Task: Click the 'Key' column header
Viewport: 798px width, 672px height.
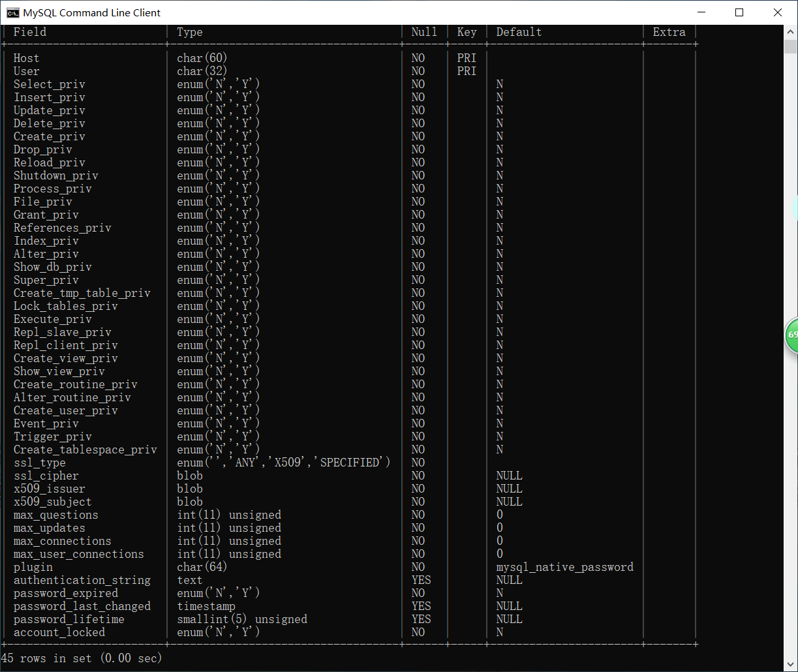Action: 467,32
